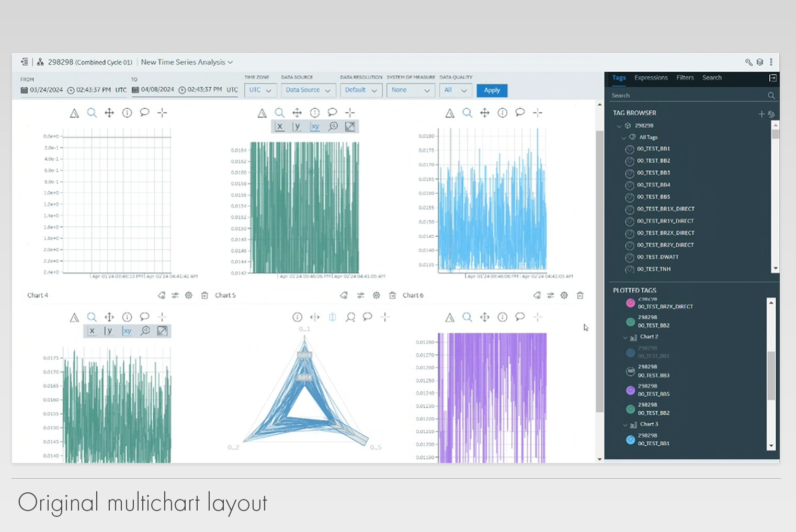Toggle 00_TEST_BR1X_DIRECT check circle

coord(630,210)
